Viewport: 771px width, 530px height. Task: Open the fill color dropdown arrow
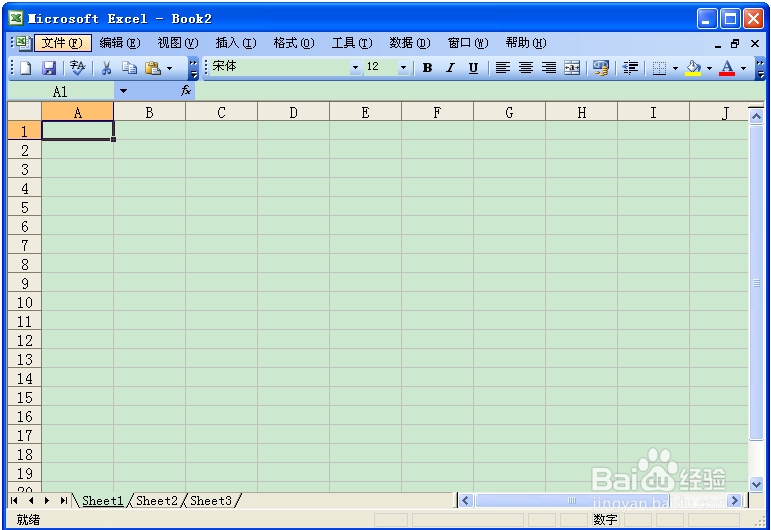pos(709,68)
